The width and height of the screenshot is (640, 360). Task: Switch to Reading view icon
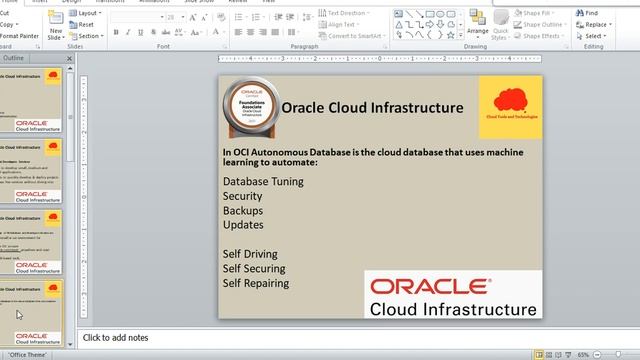click(558, 355)
